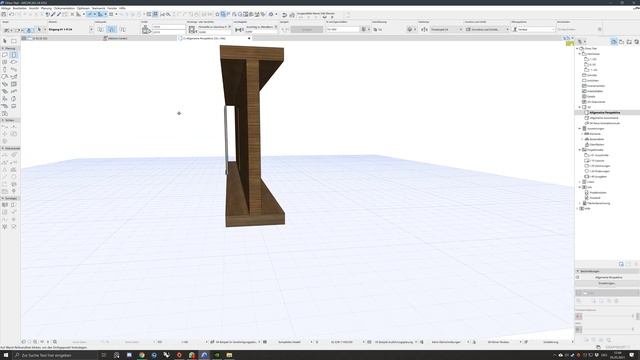This screenshot has width=640, height=360.
Task: Select the Marquee tool in the toolbox
Action: 14,41
